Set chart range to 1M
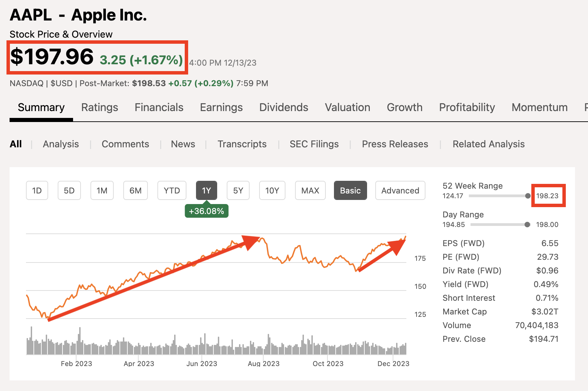 coord(102,190)
